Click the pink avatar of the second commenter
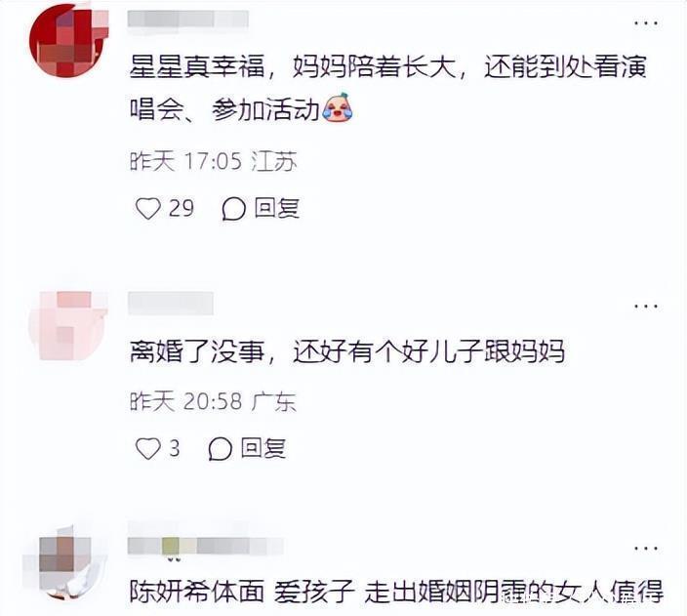 click(x=68, y=325)
